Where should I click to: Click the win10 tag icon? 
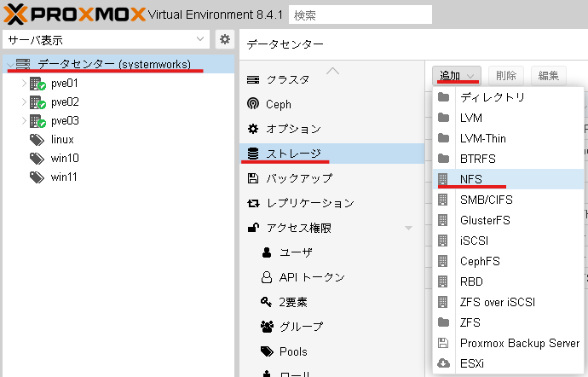[37, 159]
